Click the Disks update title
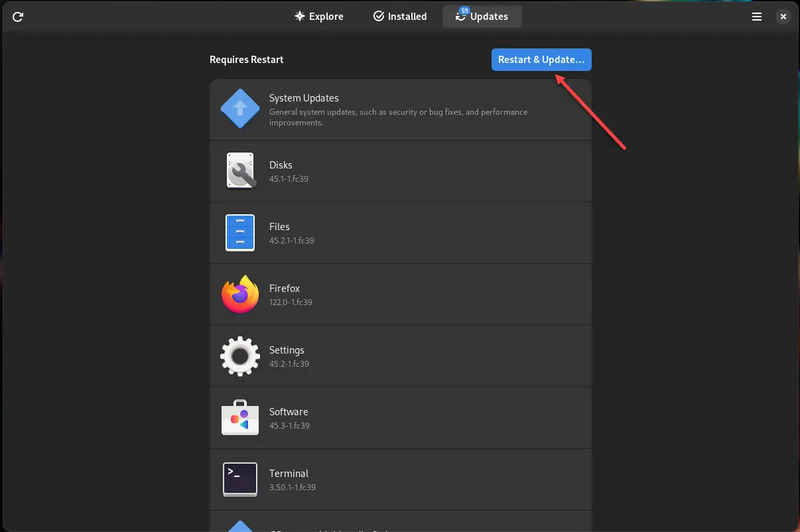This screenshot has height=532, width=800. [281, 165]
